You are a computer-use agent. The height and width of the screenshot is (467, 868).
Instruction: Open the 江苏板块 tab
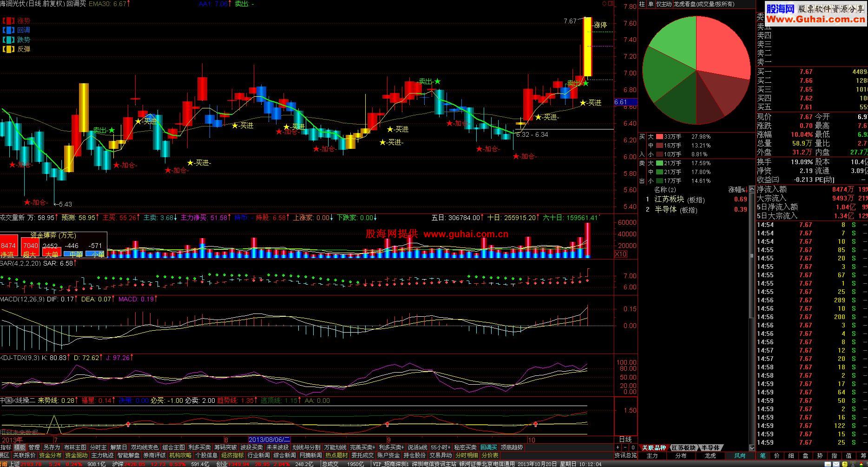[x=683, y=447]
